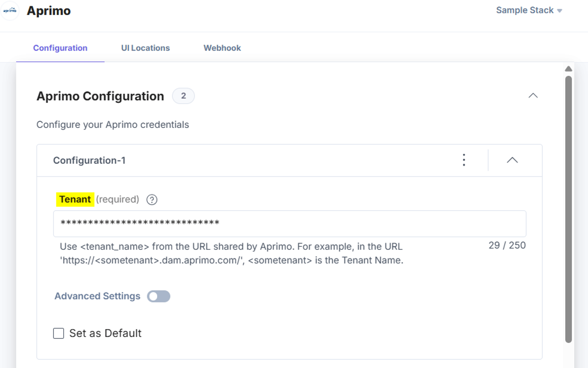Click the 29 / 250 character counter
Screen dimensions: 588x368
click(x=507, y=245)
